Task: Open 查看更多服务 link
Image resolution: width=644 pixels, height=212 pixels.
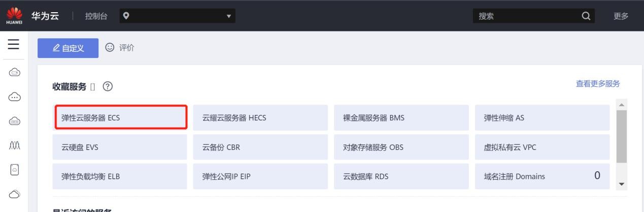Action: (x=597, y=83)
